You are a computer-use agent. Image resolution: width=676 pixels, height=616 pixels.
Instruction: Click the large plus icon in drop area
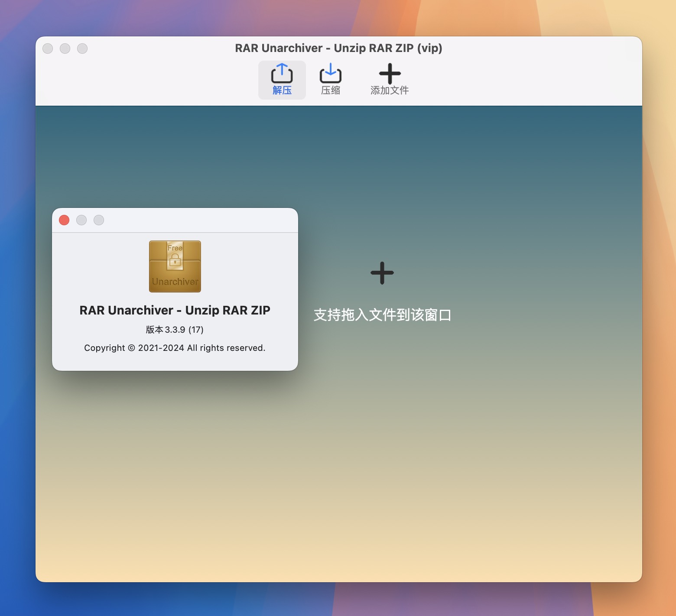coord(382,273)
